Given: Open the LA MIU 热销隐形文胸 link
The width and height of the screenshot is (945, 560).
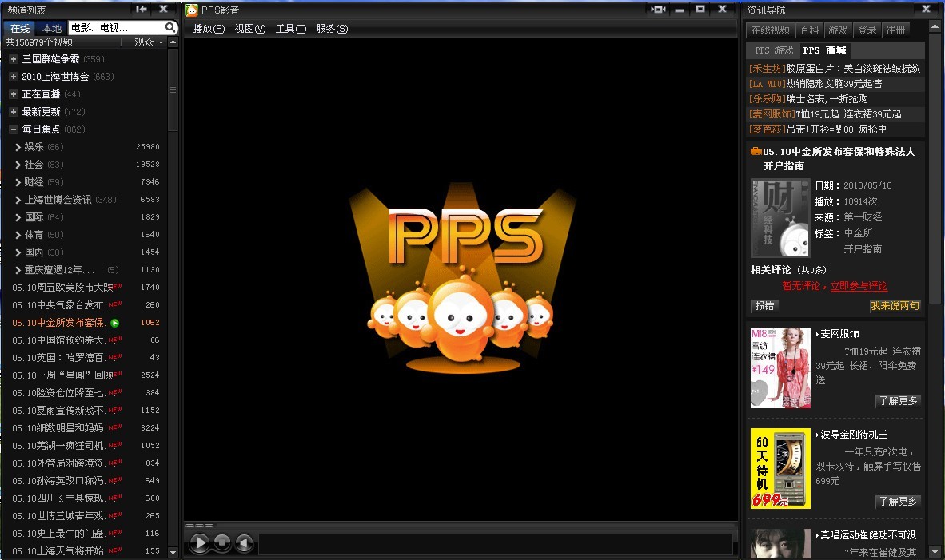Looking at the screenshot, I should [815, 84].
